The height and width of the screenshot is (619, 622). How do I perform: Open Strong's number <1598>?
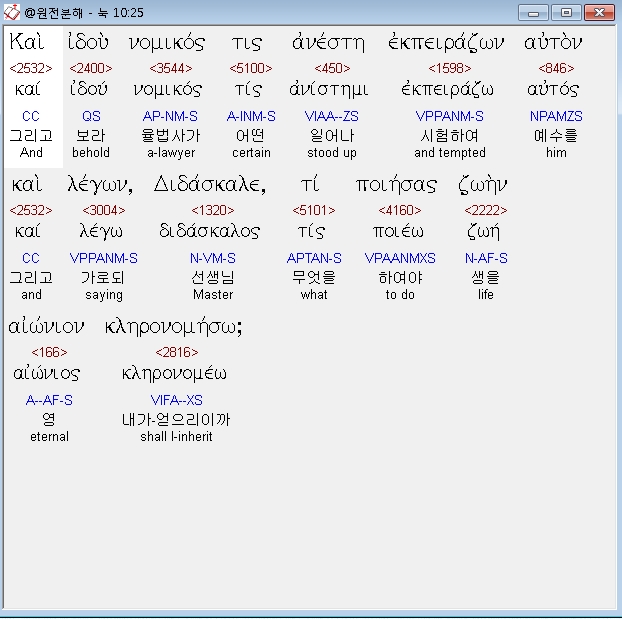(450, 68)
